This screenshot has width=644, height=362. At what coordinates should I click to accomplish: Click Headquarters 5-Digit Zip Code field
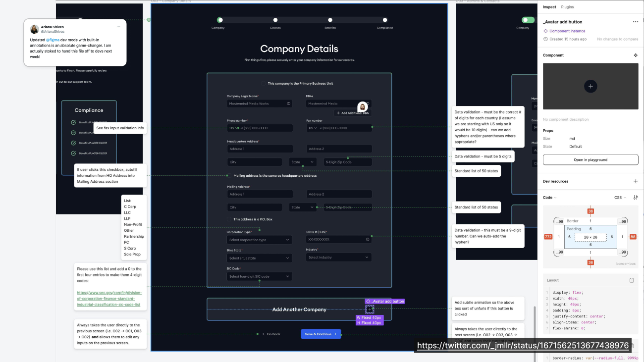[x=347, y=162]
